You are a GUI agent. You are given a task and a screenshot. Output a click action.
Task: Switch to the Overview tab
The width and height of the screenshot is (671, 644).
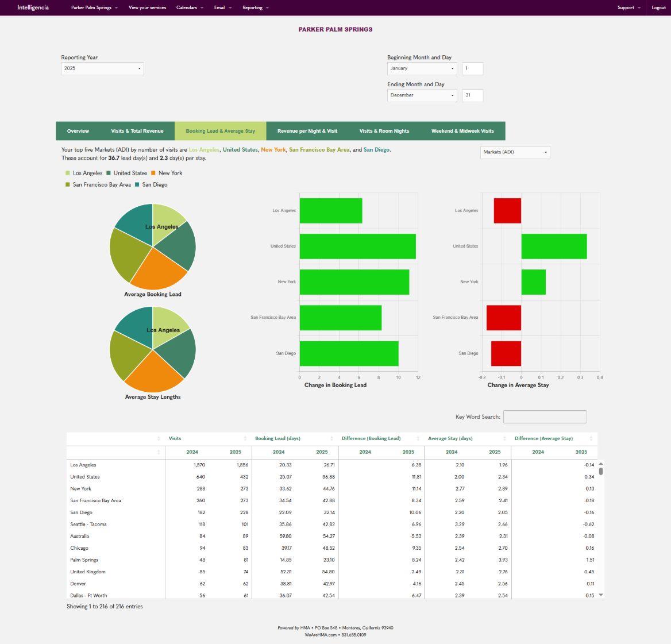click(x=78, y=131)
